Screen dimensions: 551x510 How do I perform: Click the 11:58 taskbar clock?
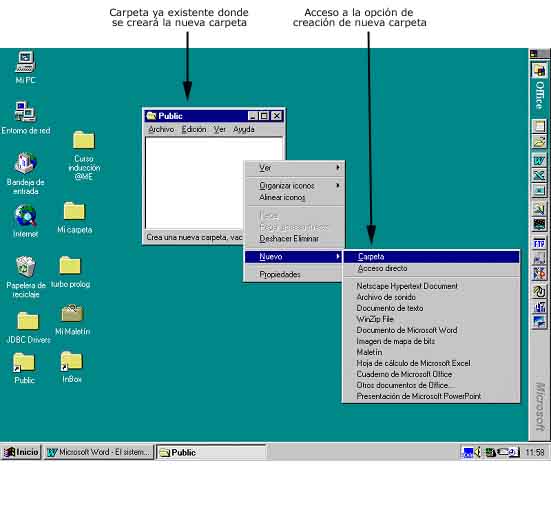coord(534,452)
